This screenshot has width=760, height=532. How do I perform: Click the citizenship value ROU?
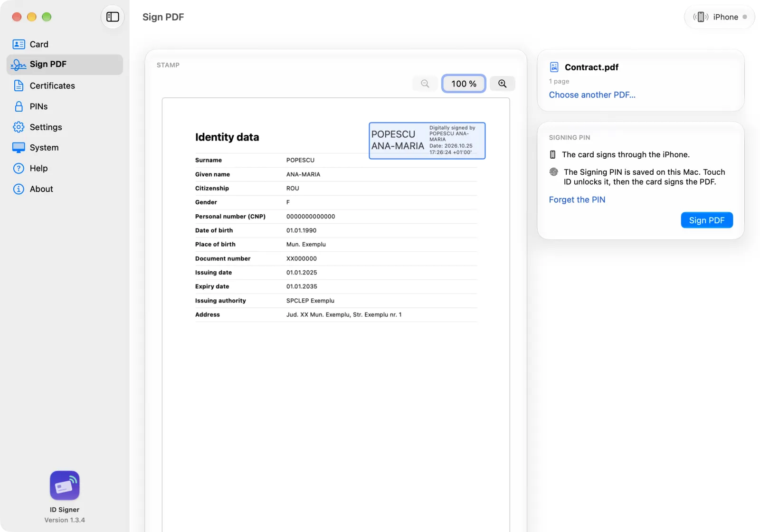pos(293,188)
